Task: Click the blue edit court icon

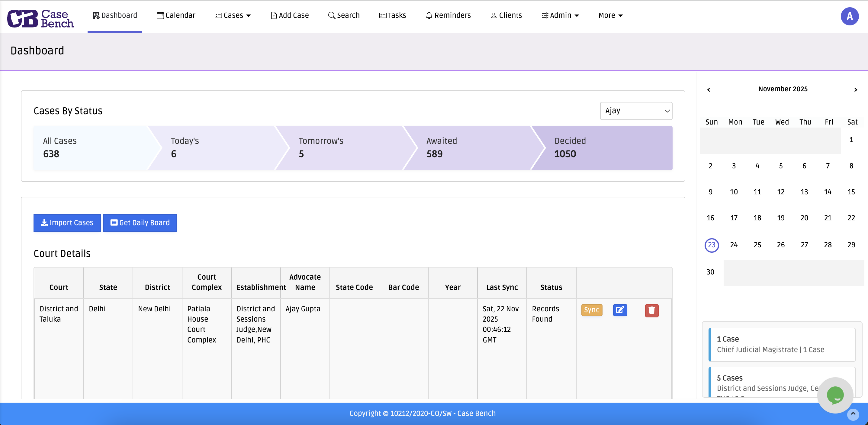Action: (620, 310)
